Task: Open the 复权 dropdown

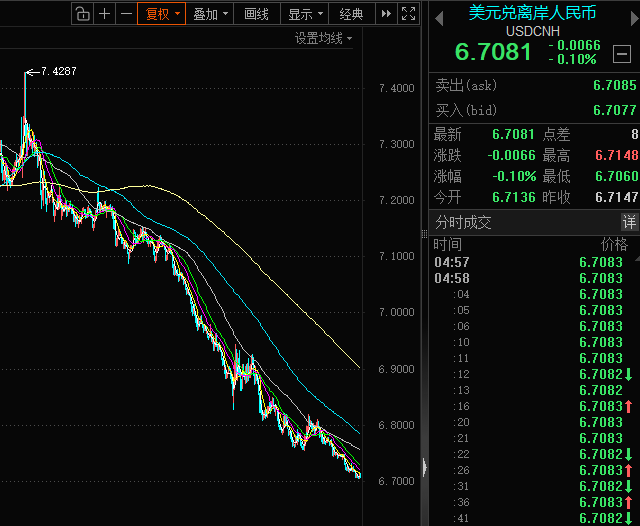Action: pyautogui.click(x=162, y=14)
